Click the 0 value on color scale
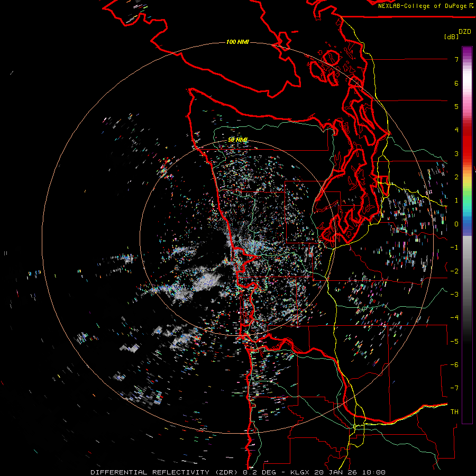 point(456,224)
